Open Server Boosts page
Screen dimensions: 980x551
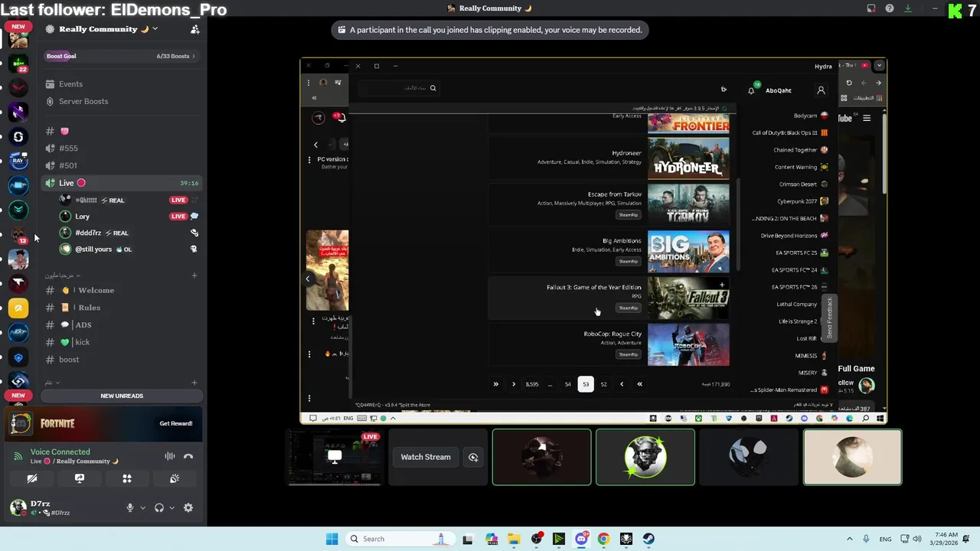point(122,101)
